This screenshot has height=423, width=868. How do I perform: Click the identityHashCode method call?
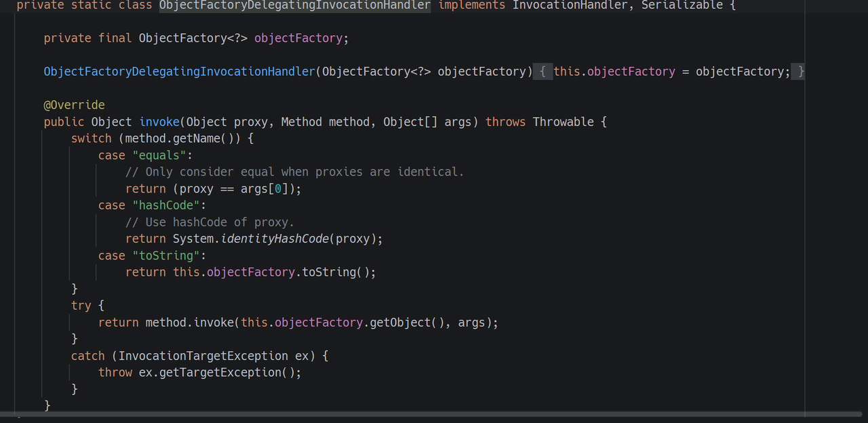coord(275,239)
